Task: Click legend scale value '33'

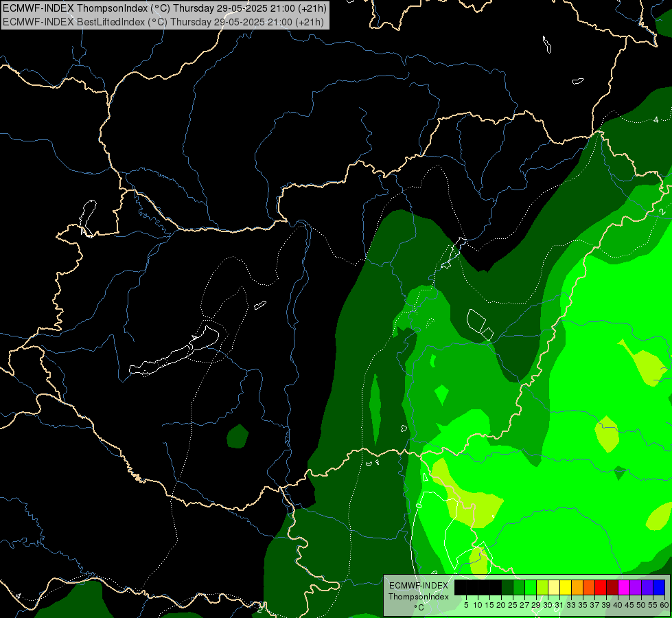Action: pos(571,605)
